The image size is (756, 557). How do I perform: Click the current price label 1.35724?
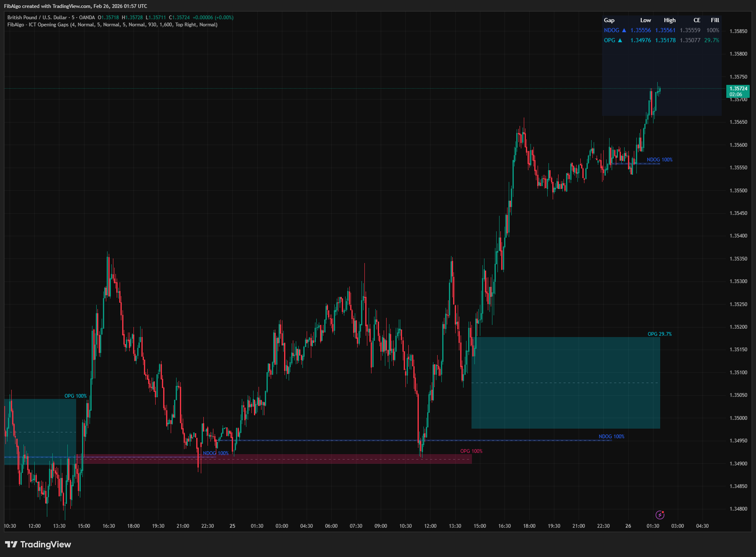(738, 89)
